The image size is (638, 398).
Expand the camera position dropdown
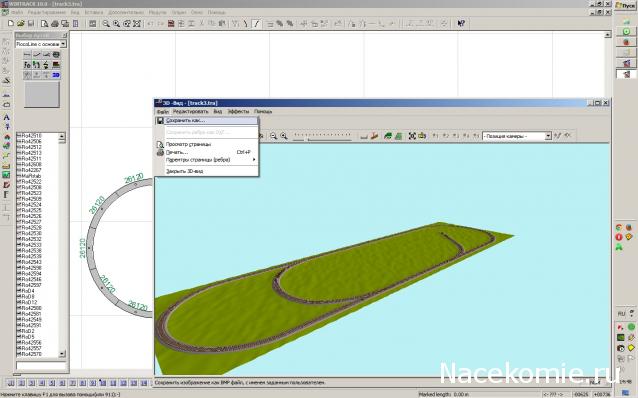click(548, 136)
